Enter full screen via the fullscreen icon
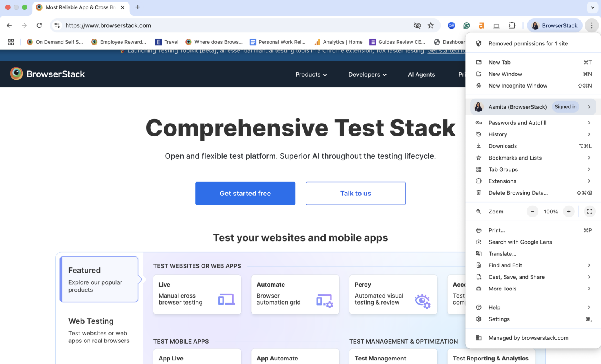601x364 pixels. pos(589,211)
